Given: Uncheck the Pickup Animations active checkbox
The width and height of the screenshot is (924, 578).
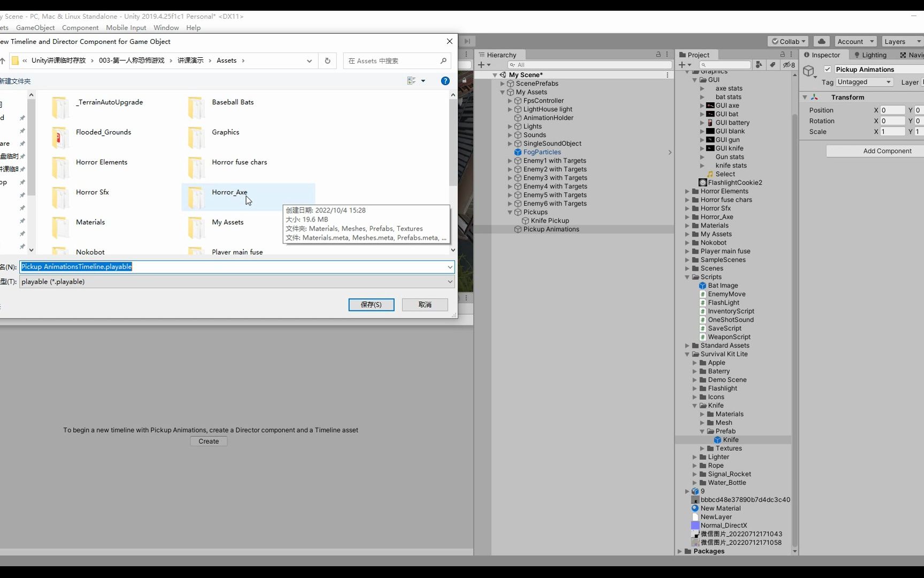Looking at the screenshot, I should coord(828,69).
